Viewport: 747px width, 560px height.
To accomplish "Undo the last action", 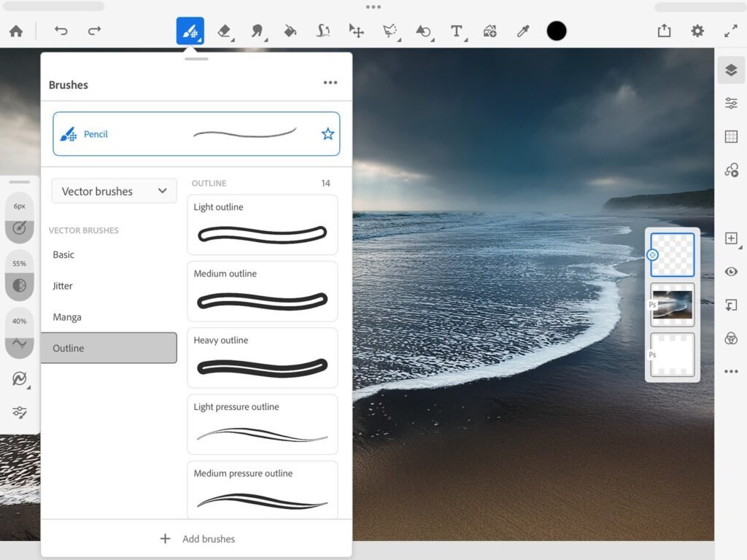I will 61,31.
